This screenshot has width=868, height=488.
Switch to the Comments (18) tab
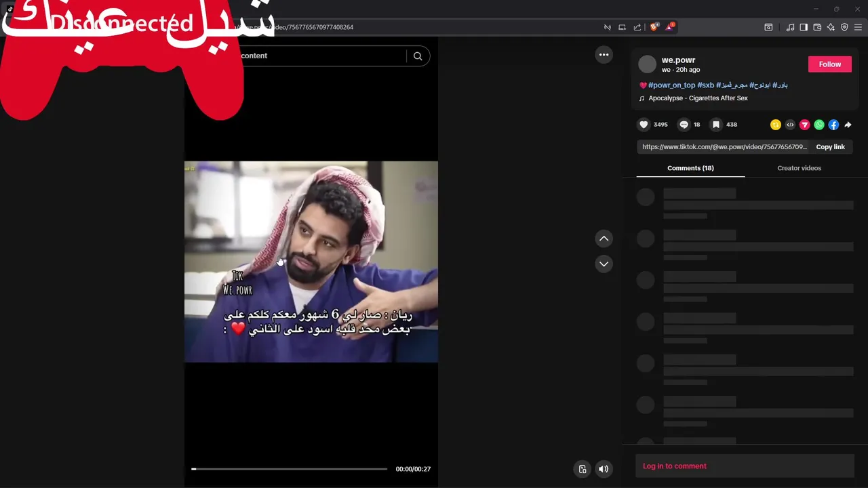click(690, 168)
